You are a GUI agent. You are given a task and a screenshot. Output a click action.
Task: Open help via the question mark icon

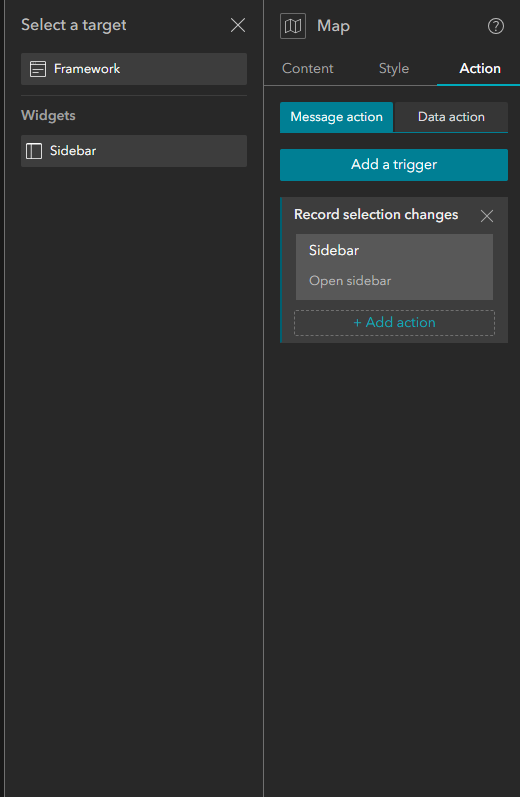pos(496,26)
